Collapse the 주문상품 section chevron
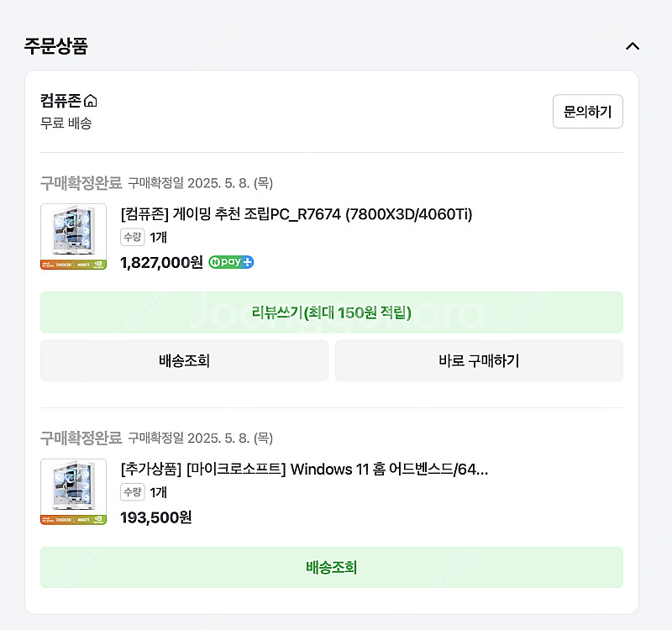The width and height of the screenshot is (672, 630). tap(633, 46)
